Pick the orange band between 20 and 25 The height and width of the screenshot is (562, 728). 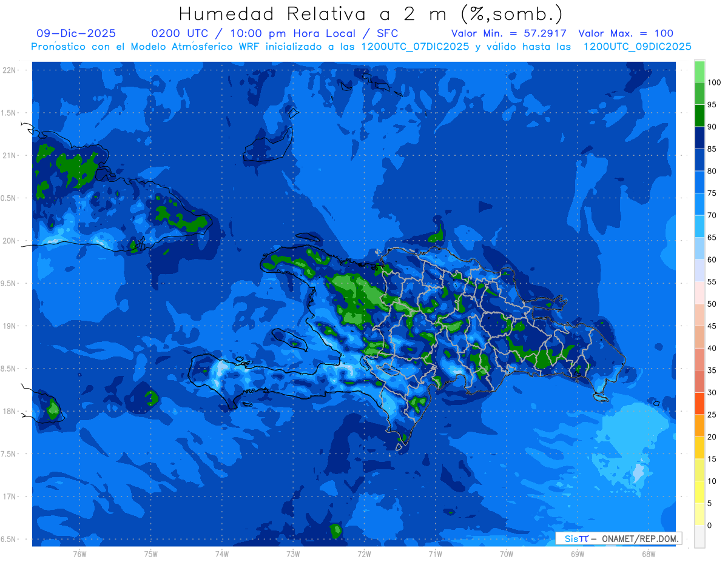tap(699, 426)
